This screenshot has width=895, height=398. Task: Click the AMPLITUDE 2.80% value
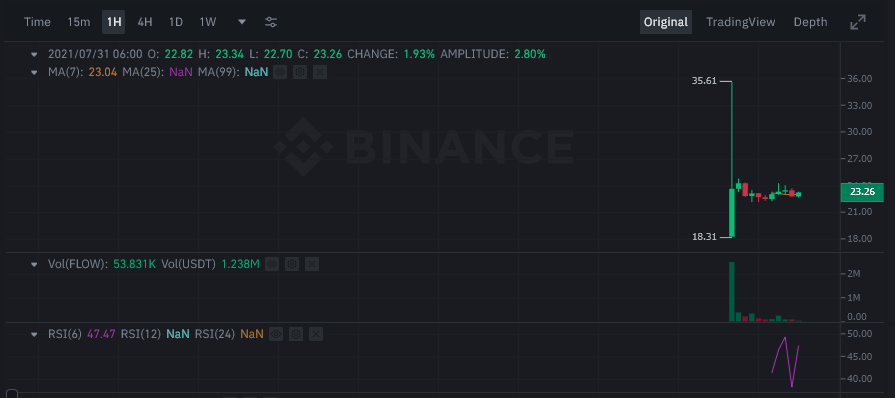(530, 55)
